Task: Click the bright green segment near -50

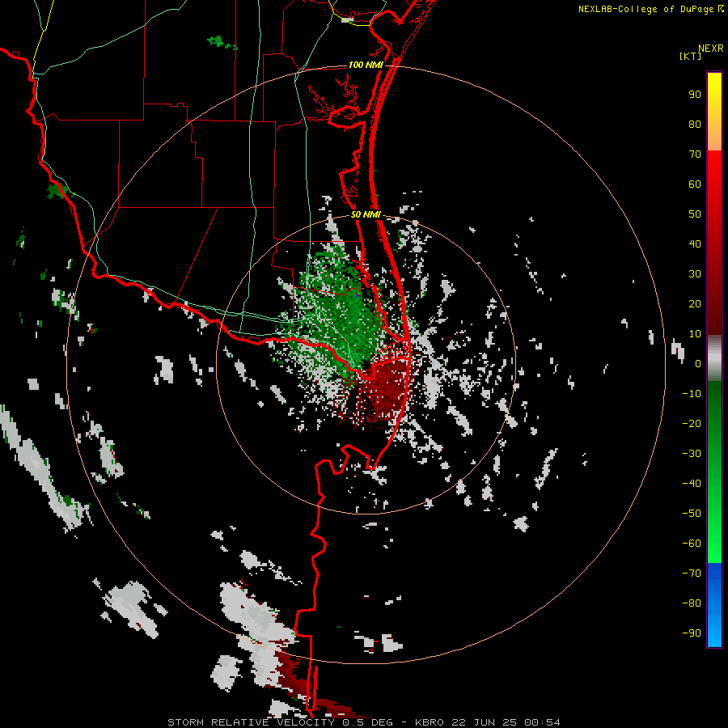Action: tap(714, 515)
